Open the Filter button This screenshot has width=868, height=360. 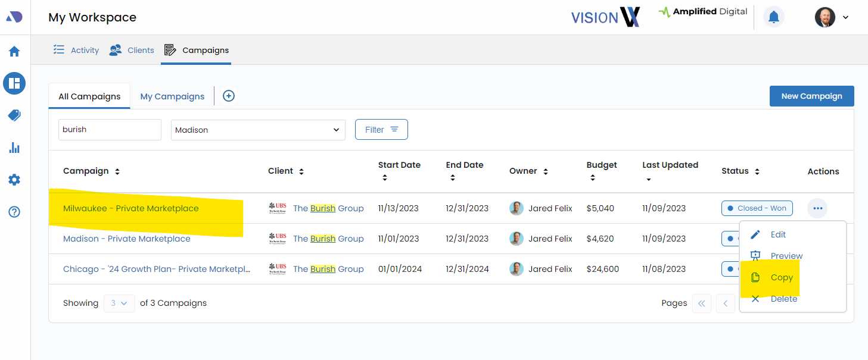pyautogui.click(x=381, y=130)
